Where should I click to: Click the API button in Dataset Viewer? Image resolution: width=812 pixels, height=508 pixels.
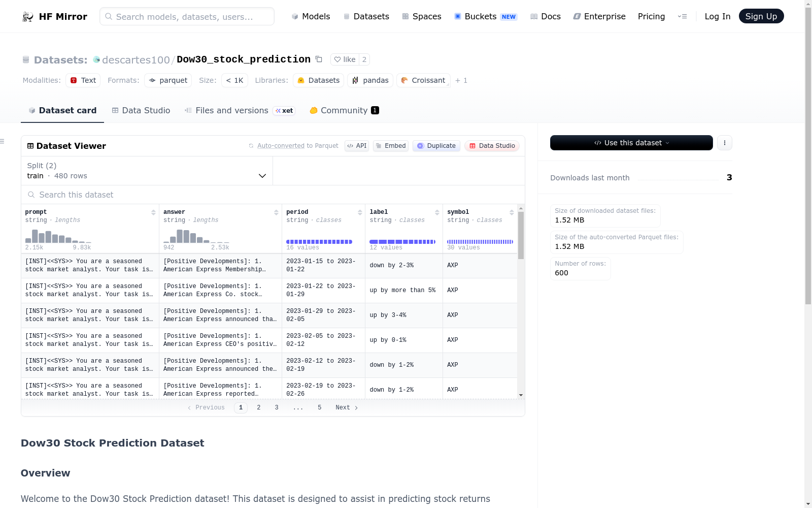(x=357, y=146)
